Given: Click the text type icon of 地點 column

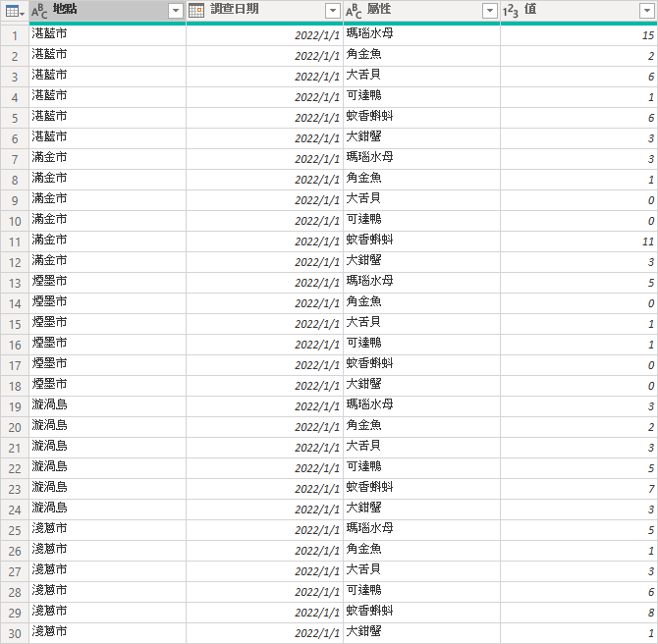Looking at the screenshot, I should 39,11.
